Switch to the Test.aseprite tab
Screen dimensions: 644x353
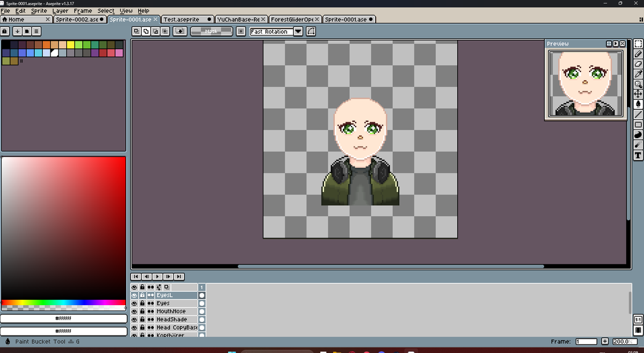click(187, 19)
